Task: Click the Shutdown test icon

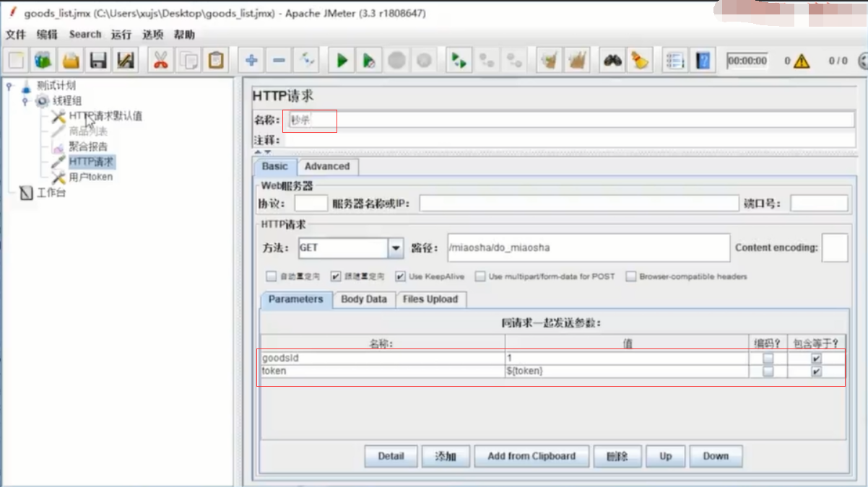Action: pyautogui.click(x=424, y=61)
